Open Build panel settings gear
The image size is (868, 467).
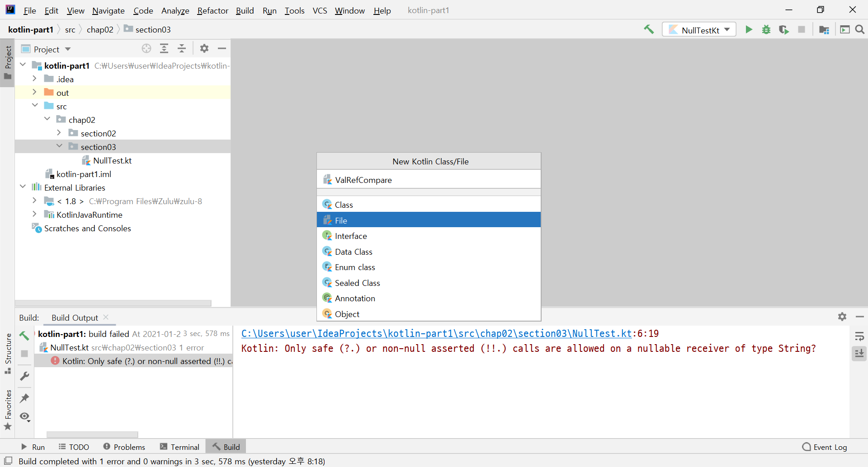tap(842, 317)
